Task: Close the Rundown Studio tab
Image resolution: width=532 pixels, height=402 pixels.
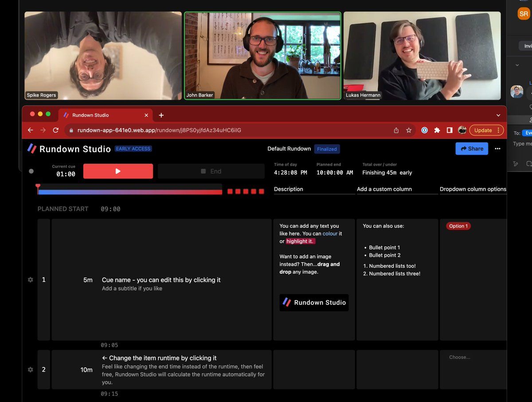Action: click(146, 115)
